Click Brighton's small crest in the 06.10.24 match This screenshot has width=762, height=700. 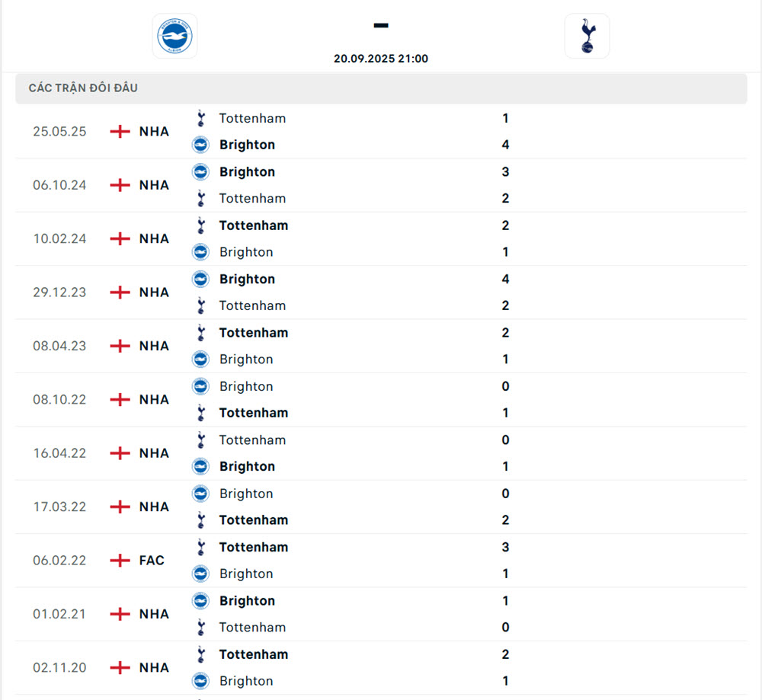(x=200, y=172)
